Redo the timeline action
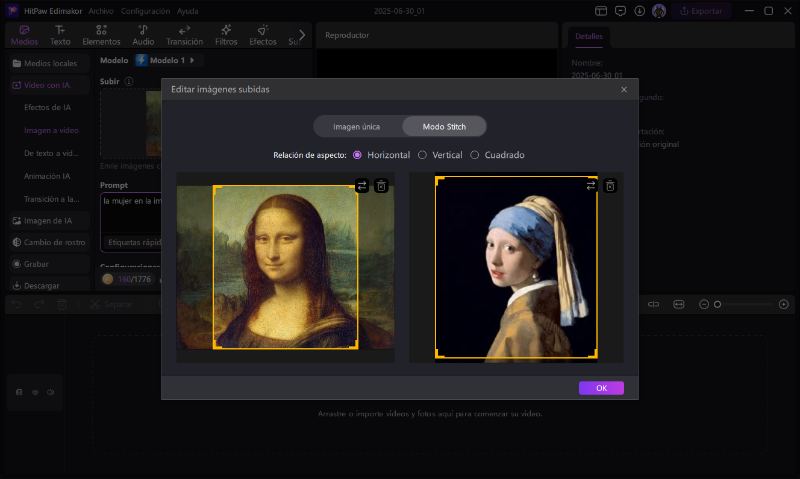 (39, 305)
